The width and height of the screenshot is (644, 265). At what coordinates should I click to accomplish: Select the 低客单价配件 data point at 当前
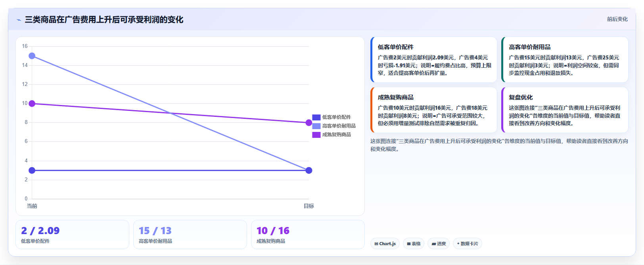[x=32, y=170]
